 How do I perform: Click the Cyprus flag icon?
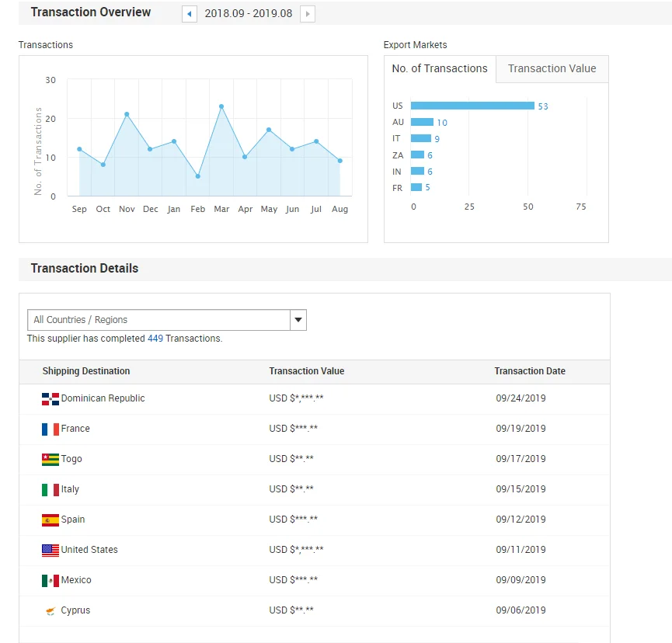pos(50,611)
